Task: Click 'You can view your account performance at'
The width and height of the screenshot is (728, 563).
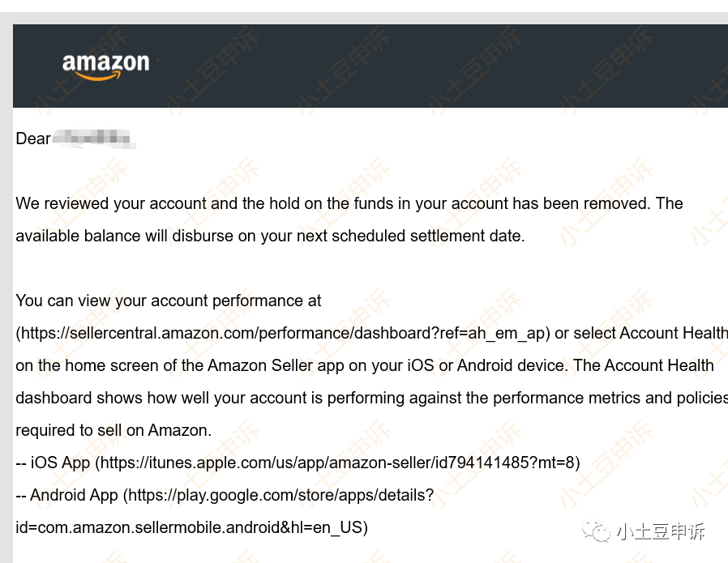Action: [x=169, y=301]
